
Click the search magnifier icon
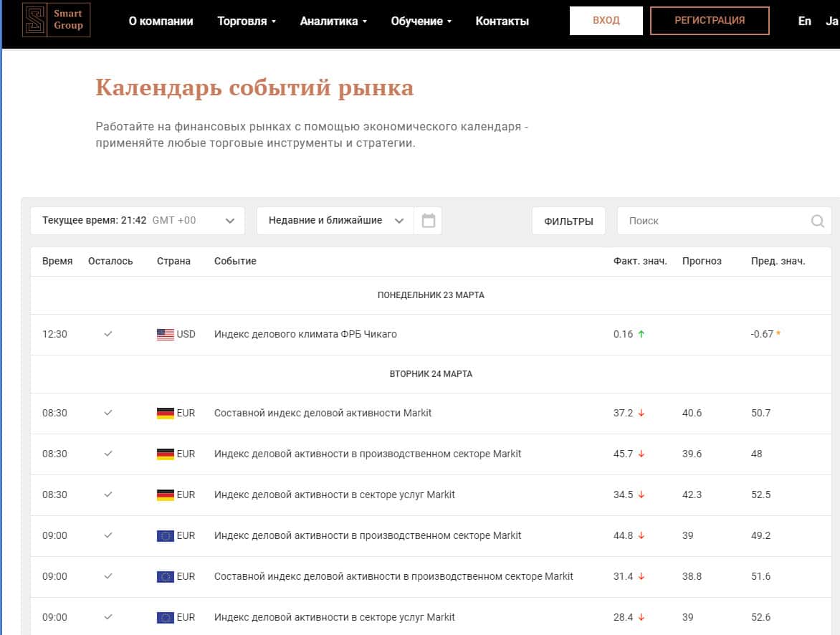coord(817,221)
